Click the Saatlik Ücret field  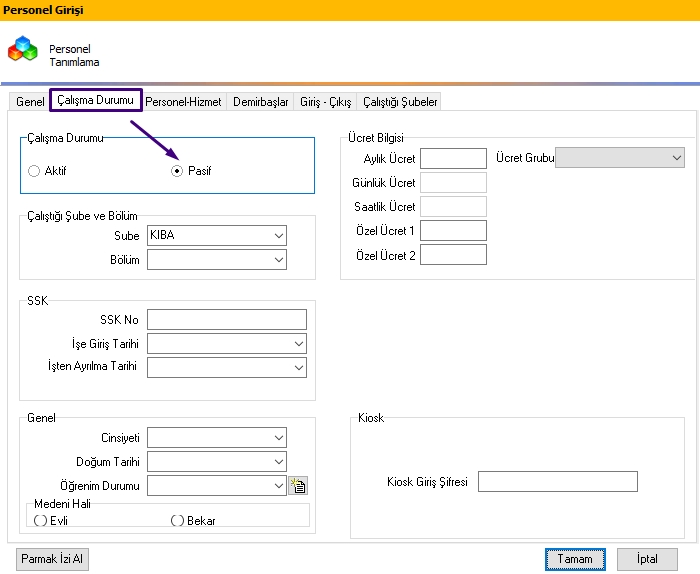(453, 207)
